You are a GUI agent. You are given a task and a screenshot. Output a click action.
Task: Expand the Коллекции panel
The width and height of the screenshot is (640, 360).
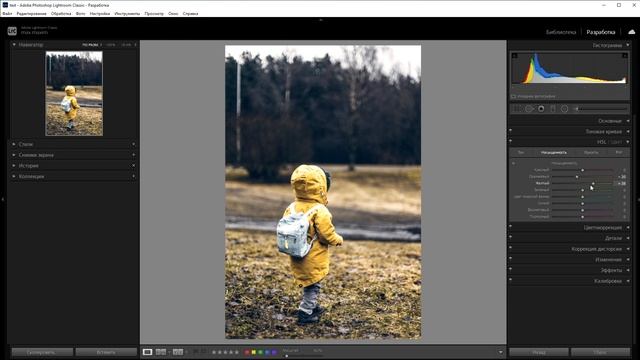(14, 176)
